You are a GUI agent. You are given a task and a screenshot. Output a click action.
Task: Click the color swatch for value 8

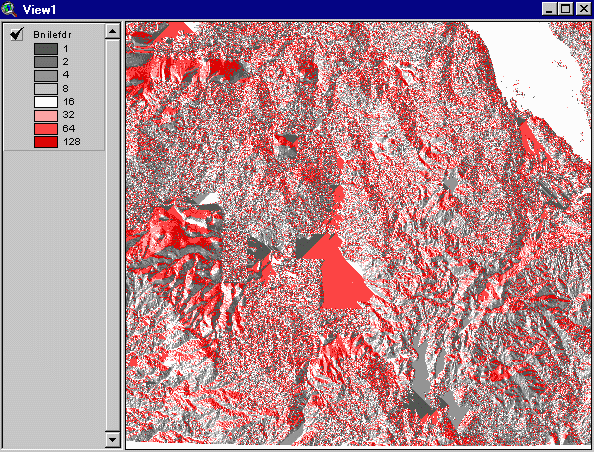[x=46, y=89]
